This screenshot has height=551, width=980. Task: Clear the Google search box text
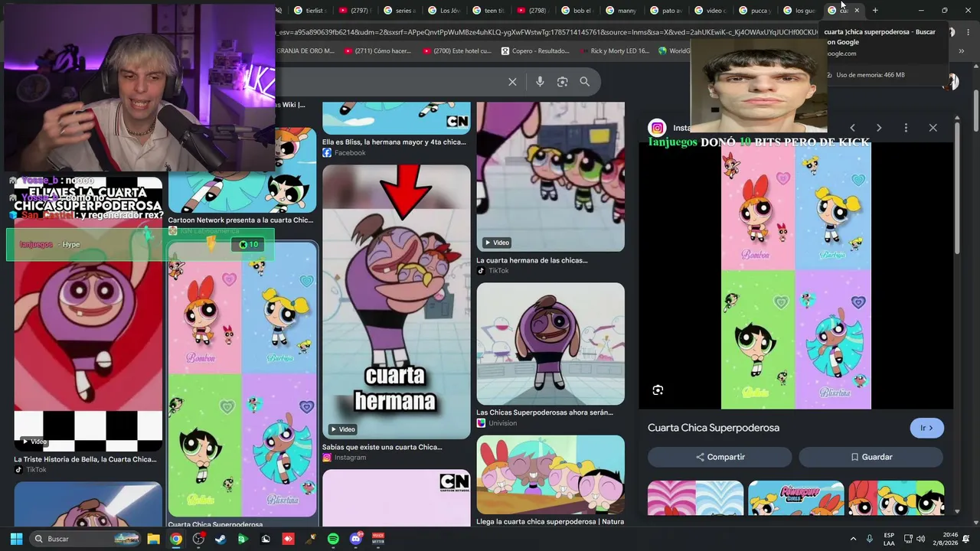click(512, 82)
